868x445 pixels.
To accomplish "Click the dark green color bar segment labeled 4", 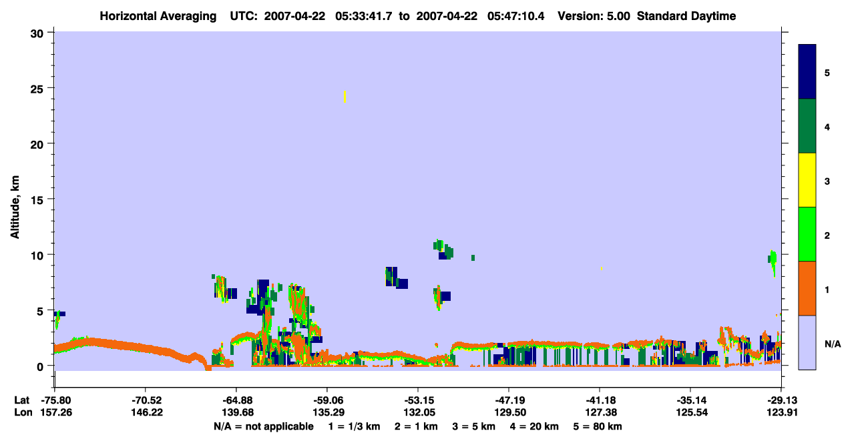I will (x=807, y=126).
